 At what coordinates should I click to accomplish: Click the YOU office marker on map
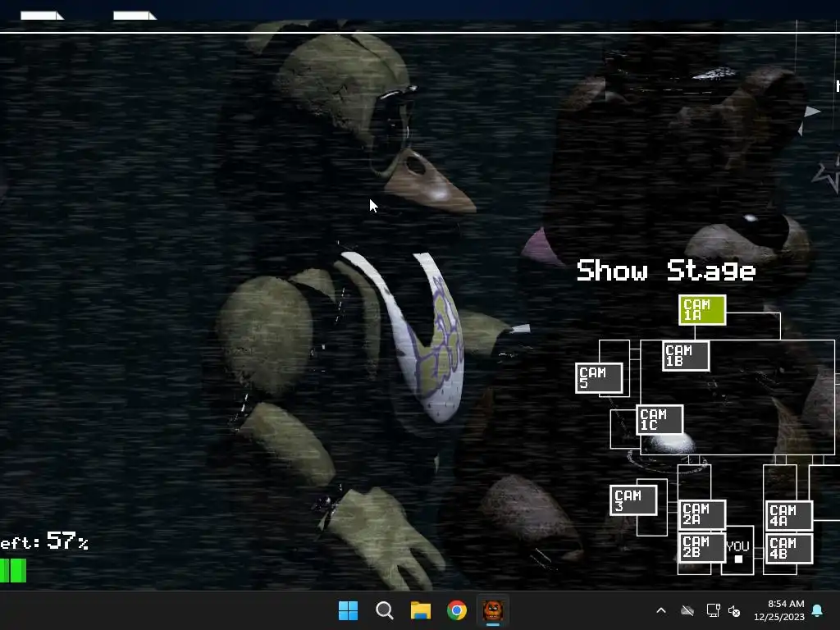tap(737, 550)
